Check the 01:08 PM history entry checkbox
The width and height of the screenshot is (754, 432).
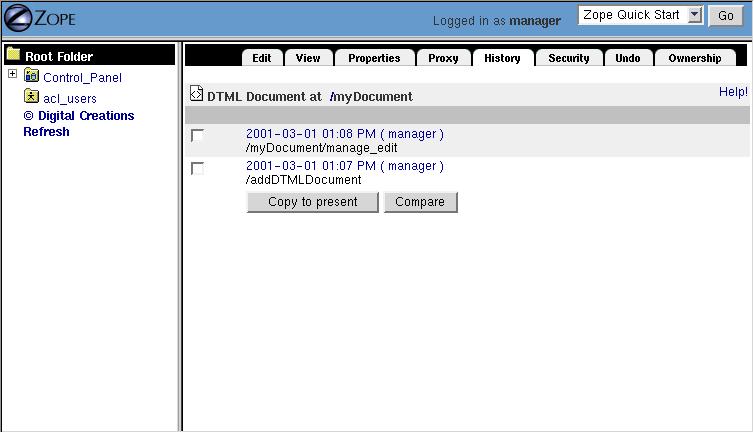[197, 135]
